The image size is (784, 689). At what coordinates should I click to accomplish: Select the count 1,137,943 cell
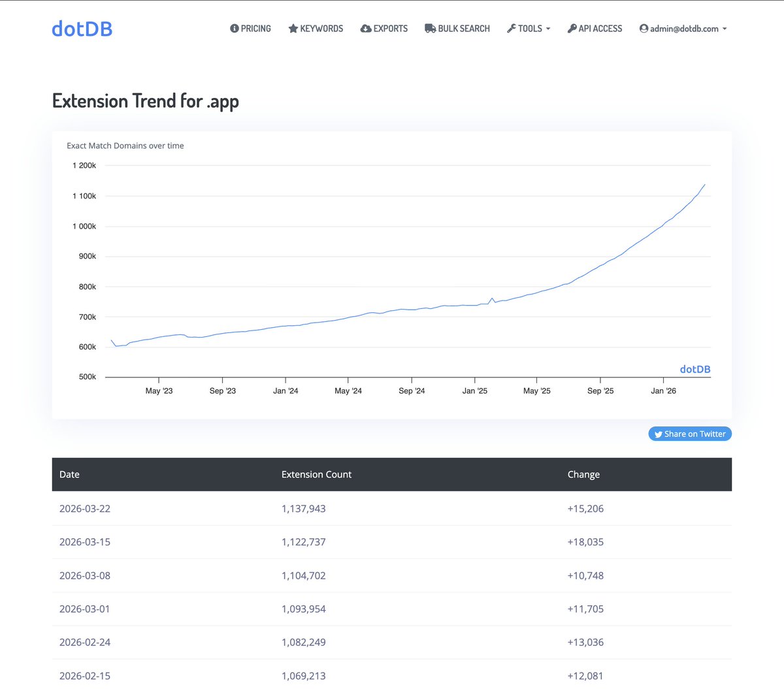click(x=304, y=509)
